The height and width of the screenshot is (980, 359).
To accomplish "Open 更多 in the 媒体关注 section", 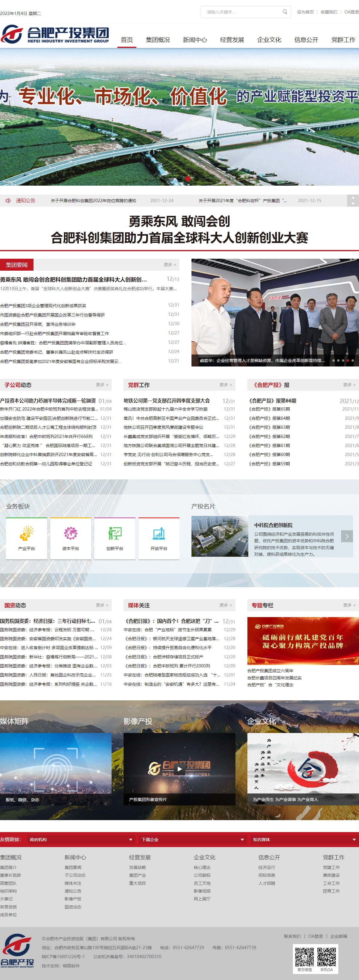I will coord(226,605).
